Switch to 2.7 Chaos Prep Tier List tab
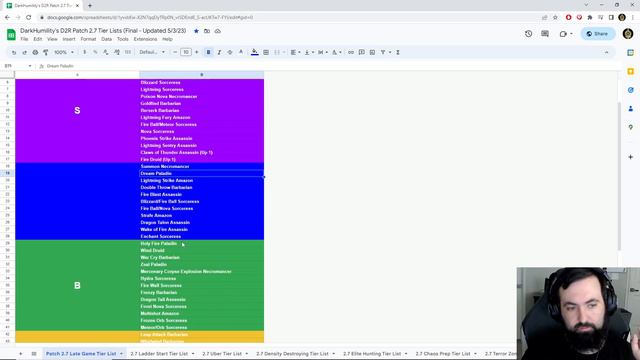Screen dimensions: 640x360 coord(443,353)
